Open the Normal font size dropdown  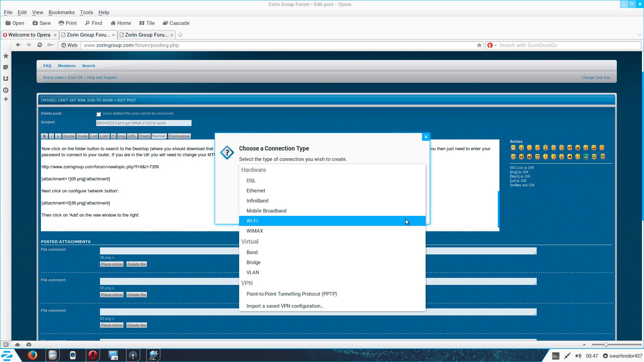[x=159, y=136]
